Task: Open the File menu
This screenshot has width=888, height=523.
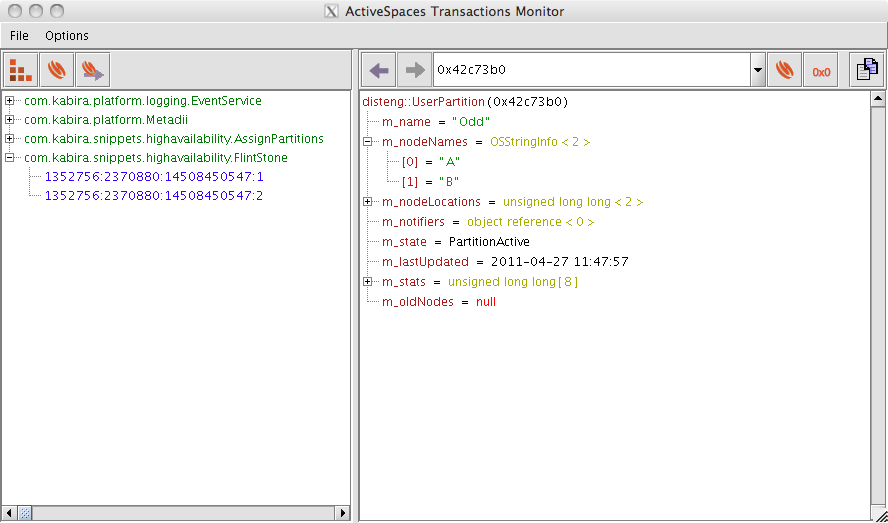Action: point(19,35)
